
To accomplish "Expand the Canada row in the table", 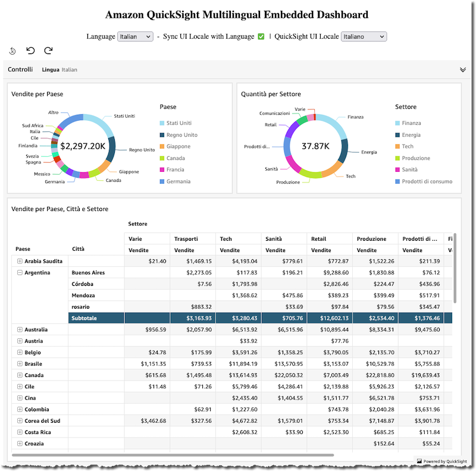I will pos(20,375).
